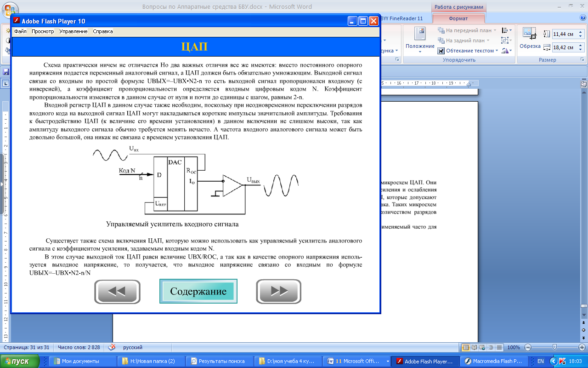
Task: Open the Содержание contents button
Action: click(198, 291)
